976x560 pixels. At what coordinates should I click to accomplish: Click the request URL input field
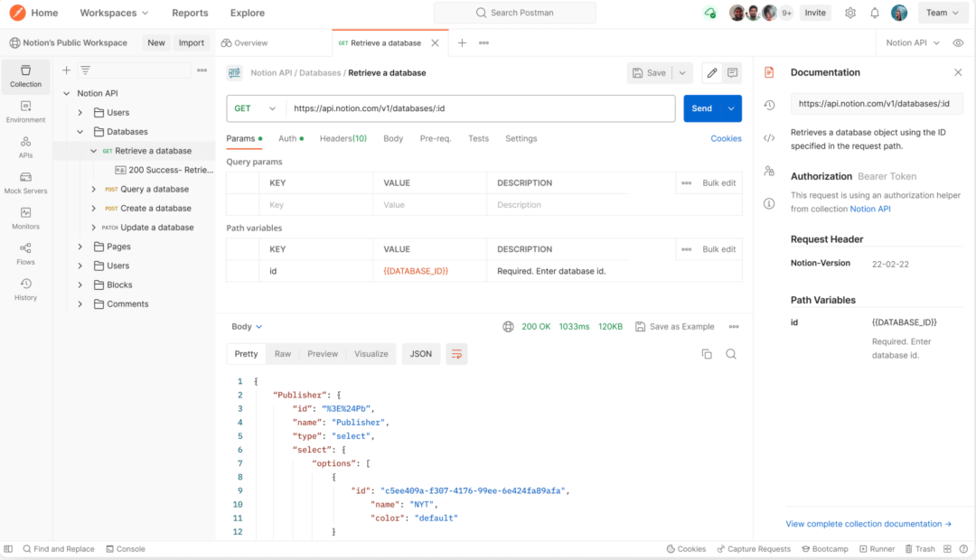coord(481,108)
